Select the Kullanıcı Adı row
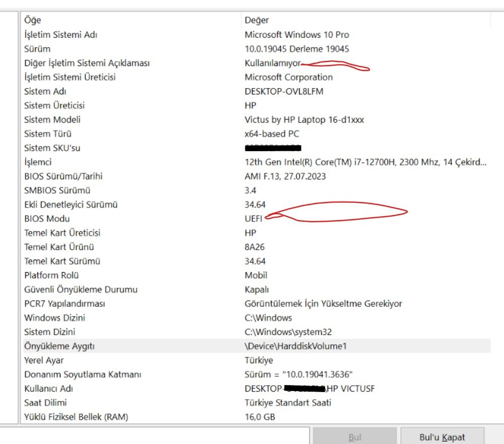This screenshot has height=444, width=504. click(48, 389)
